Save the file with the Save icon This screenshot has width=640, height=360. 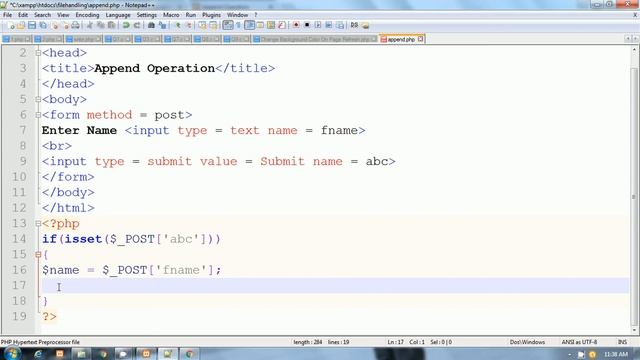[32, 25]
